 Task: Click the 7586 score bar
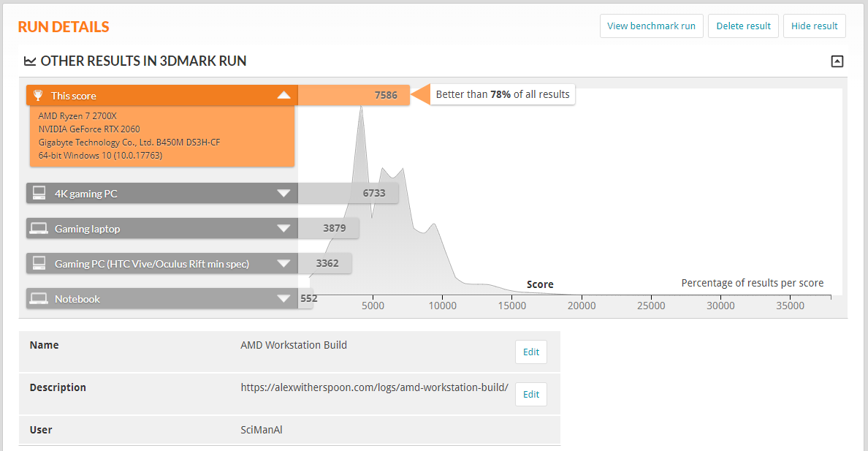coord(354,96)
